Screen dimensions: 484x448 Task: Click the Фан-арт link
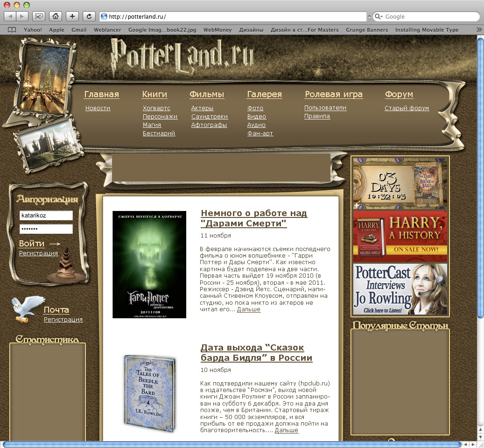[x=260, y=133]
